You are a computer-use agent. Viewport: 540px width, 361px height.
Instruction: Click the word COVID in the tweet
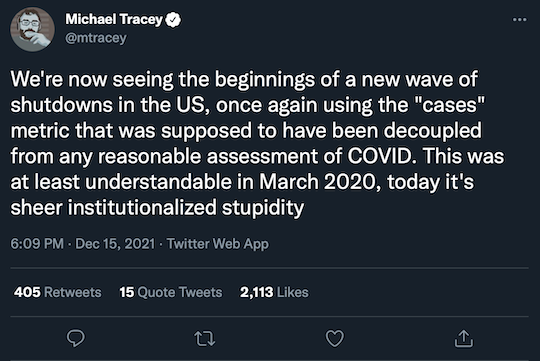pos(380,156)
